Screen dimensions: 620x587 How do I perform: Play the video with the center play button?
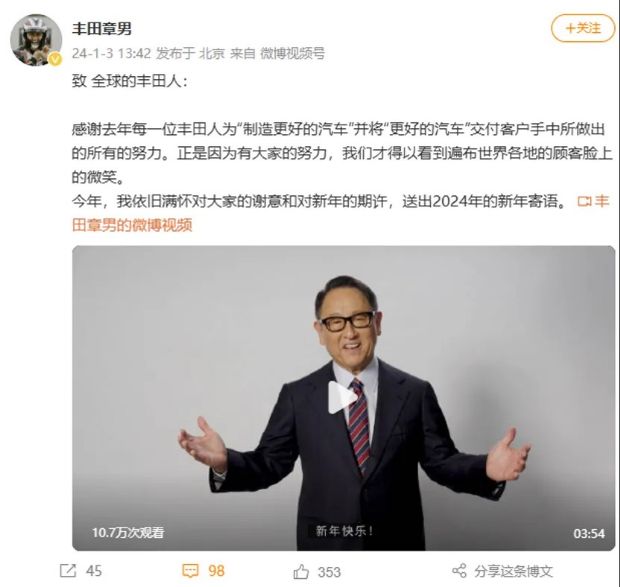342,397
